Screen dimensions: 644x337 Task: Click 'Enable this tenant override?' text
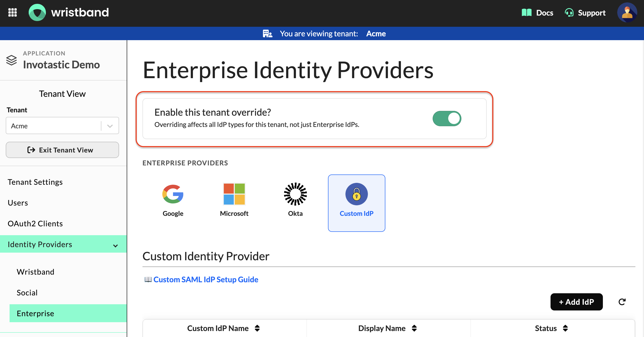(213, 112)
